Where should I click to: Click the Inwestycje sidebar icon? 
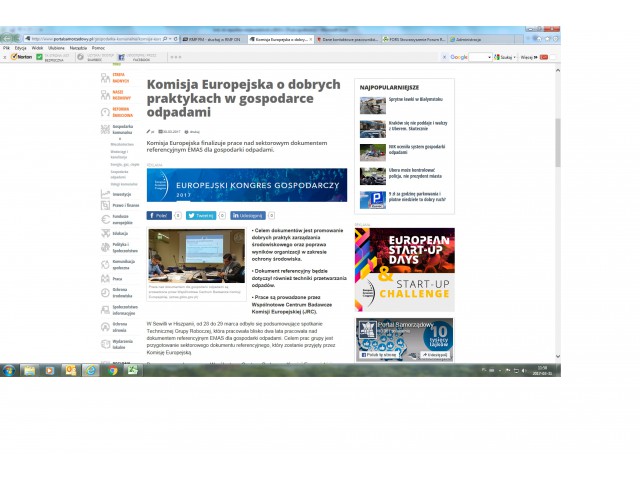105,194
